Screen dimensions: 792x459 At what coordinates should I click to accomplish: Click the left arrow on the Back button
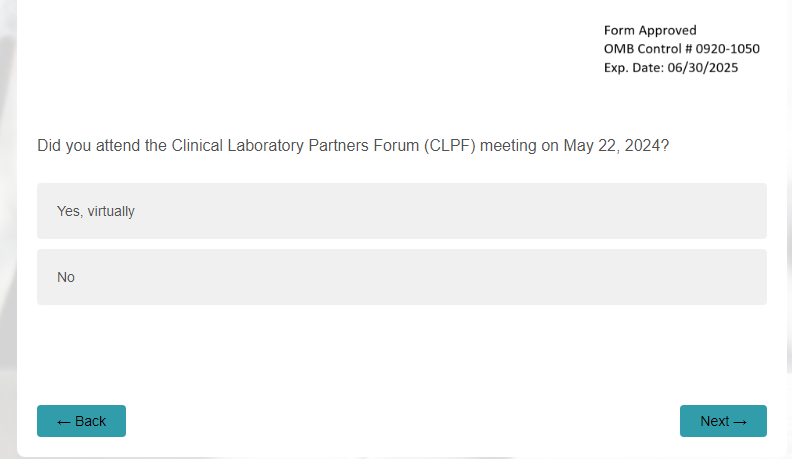click(63, 422)
